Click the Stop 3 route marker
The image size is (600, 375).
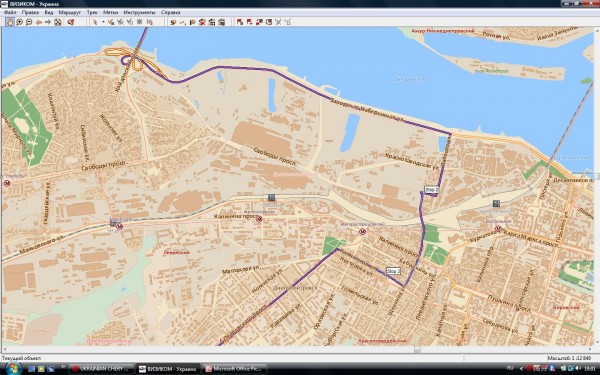[x=393, y=271]
